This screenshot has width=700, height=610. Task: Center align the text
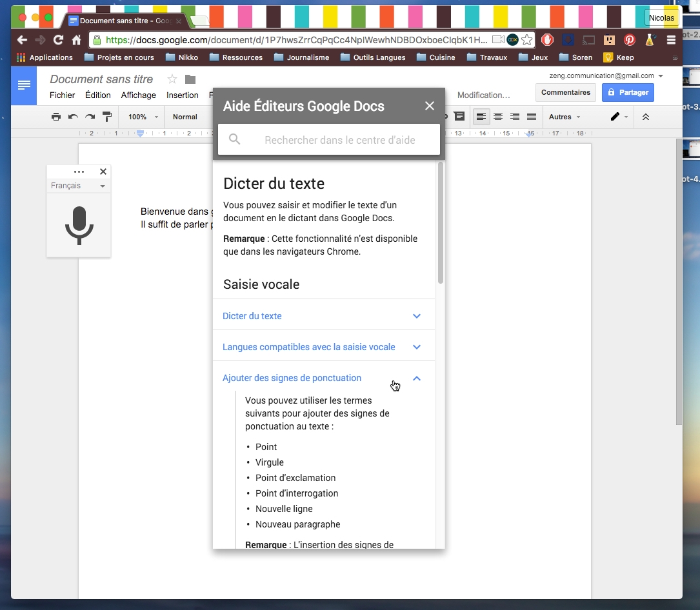tap(498, 117)
